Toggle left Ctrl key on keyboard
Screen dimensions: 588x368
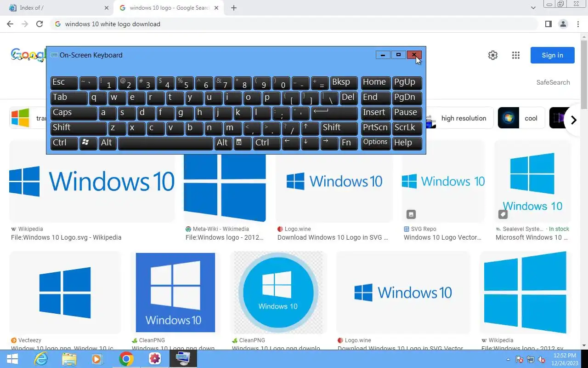pyautogui.click(x=64, y=143)
